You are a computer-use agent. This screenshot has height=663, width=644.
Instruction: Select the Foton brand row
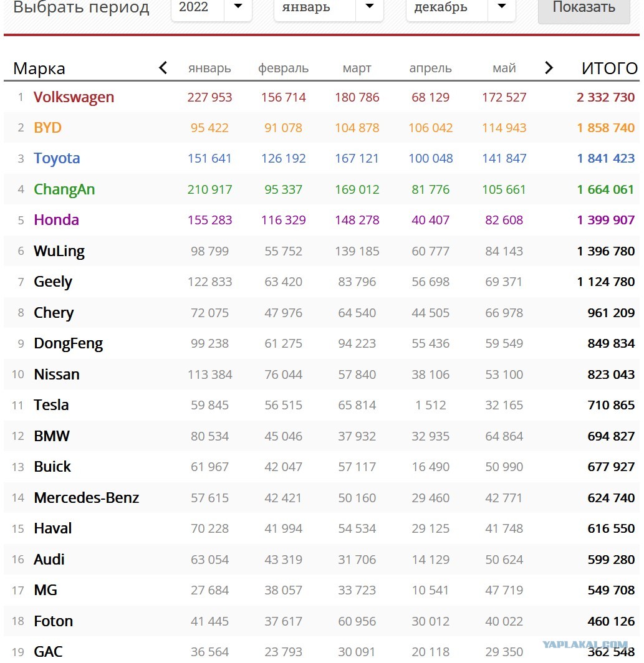point(322,621)
